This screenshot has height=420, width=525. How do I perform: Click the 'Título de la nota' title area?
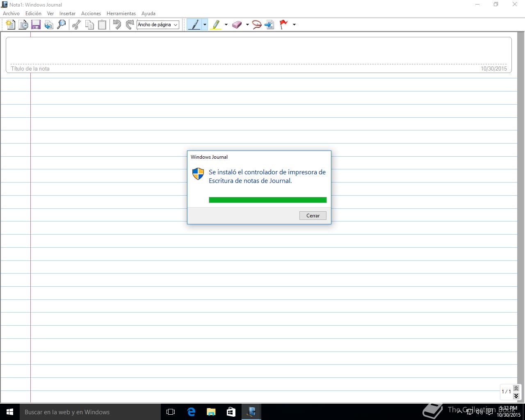[x=258, y=55]
